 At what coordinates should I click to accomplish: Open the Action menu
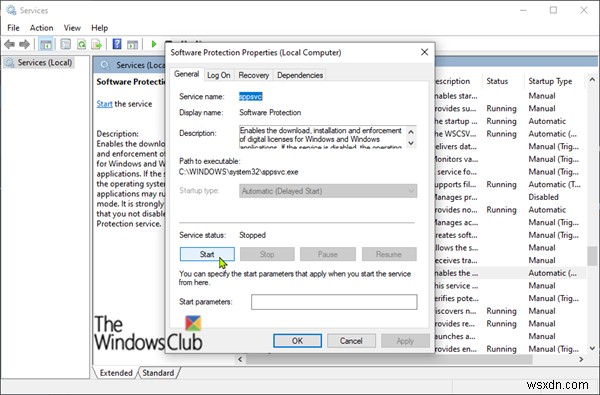(x=41, y=28)
